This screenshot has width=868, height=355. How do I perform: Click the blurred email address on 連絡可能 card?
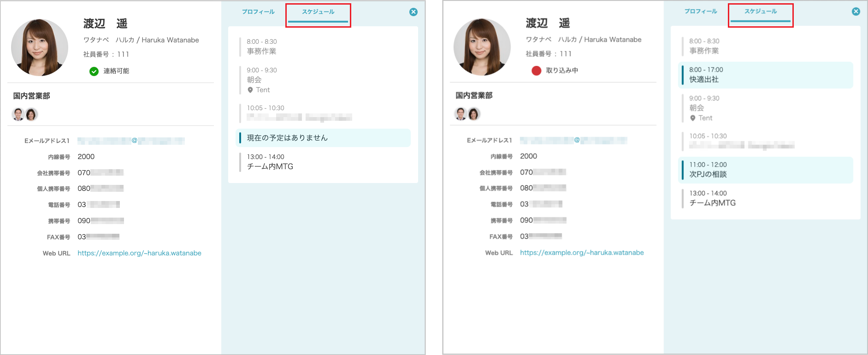(131, 141)
